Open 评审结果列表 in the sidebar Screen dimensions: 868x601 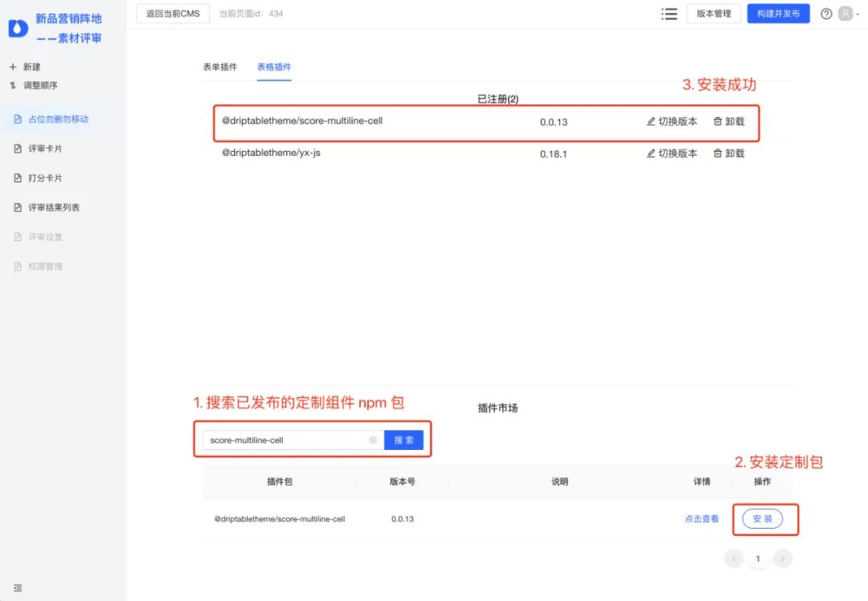pyautogui.click(x=54, y=207)
